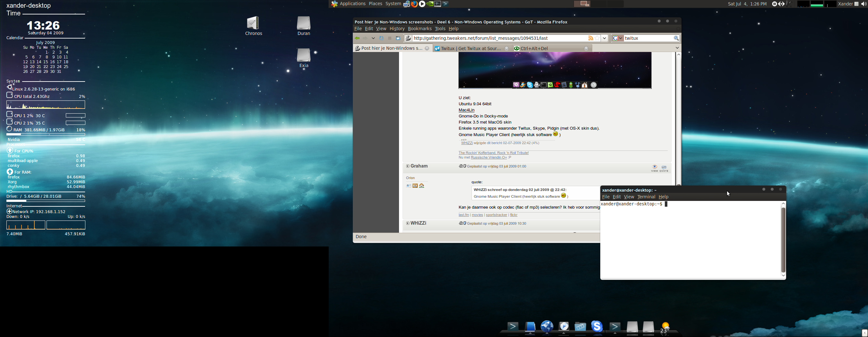Open the Terminal menu in the terminal window
The width and height of the screenshot is (868, 337).
[646, 197]
